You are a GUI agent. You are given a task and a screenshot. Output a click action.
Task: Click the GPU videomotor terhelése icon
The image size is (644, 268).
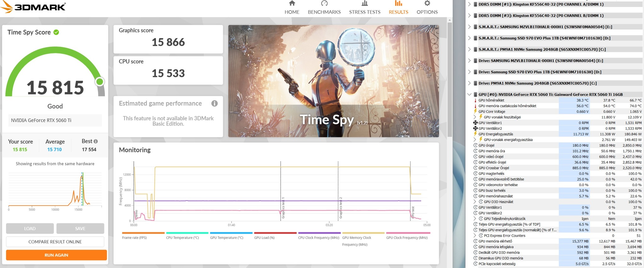[x=475, y=185]
